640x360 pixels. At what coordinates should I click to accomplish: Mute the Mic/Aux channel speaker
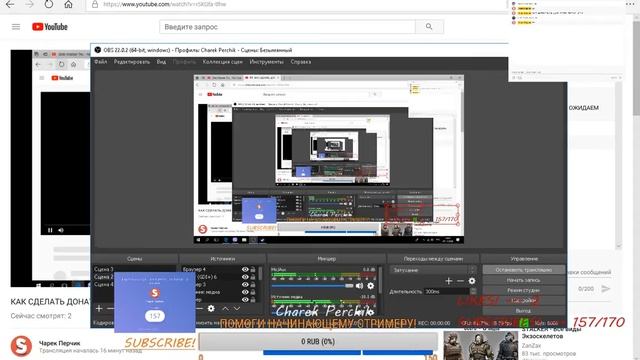(359, 286)
